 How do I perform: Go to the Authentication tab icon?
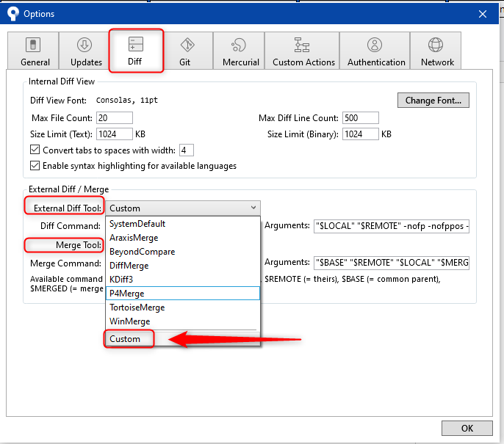point(375,45)
